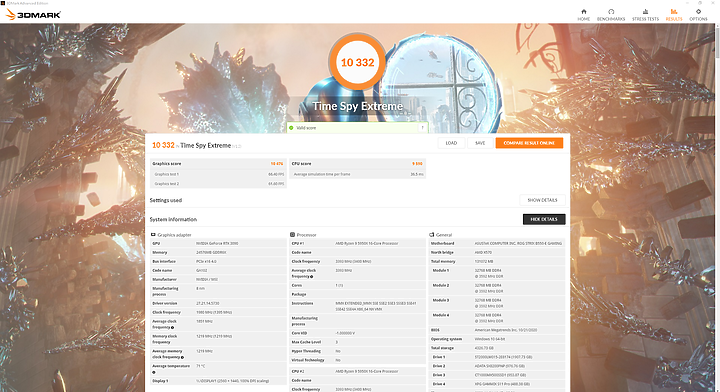Image resolution: width=720 pixels, height=392 pixels.
Task: Hide details of System information
Action: coord(544,219)
